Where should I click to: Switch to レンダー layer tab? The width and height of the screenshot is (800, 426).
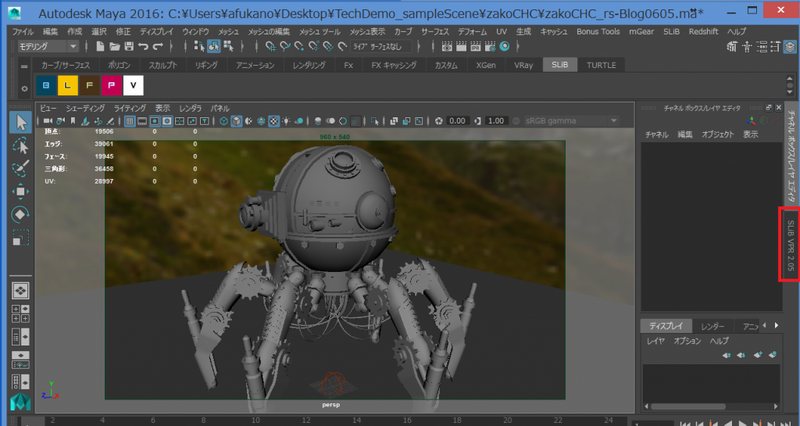(712, 326)
